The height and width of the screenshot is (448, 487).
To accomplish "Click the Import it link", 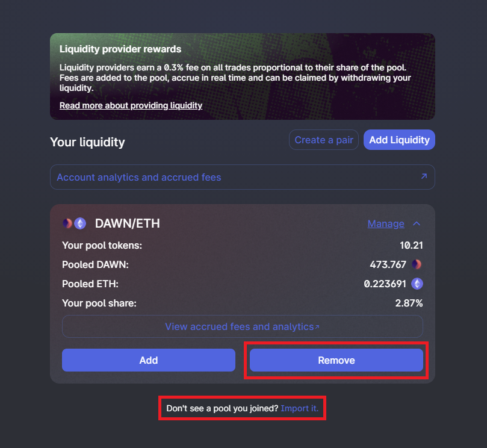I will [x=299, y=408].
